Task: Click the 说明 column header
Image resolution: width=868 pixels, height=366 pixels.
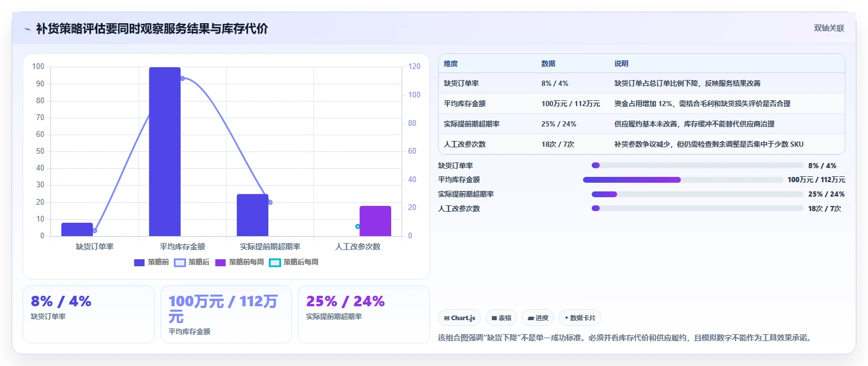Action: [x=621, y=64]
